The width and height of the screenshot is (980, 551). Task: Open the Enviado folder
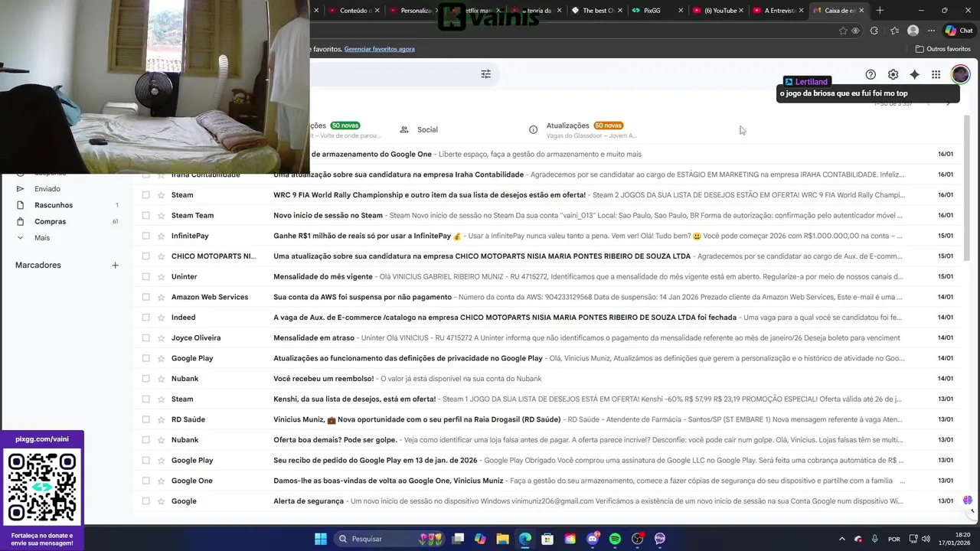(47, 189)
